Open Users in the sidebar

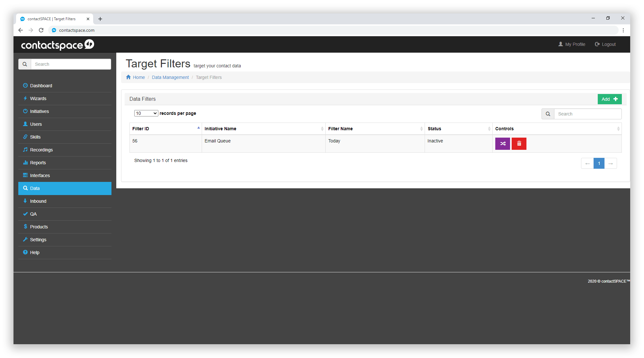[65, 124]
